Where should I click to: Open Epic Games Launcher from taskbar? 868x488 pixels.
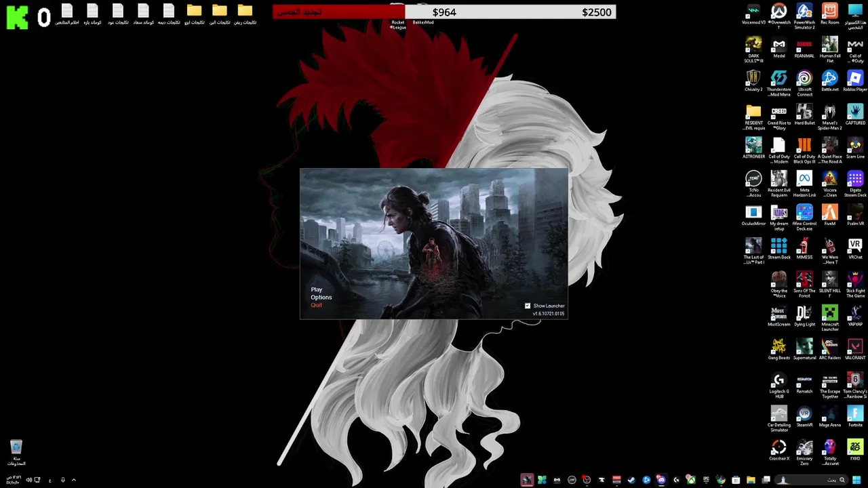pos(706,480)
